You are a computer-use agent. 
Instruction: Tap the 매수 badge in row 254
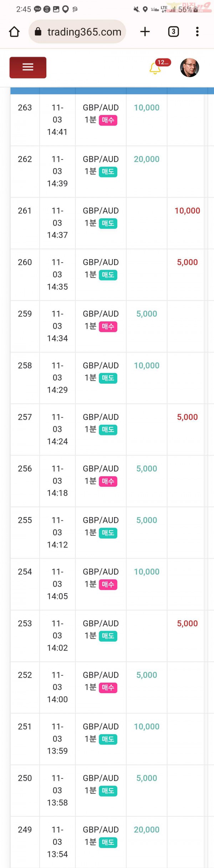[108, 585]
